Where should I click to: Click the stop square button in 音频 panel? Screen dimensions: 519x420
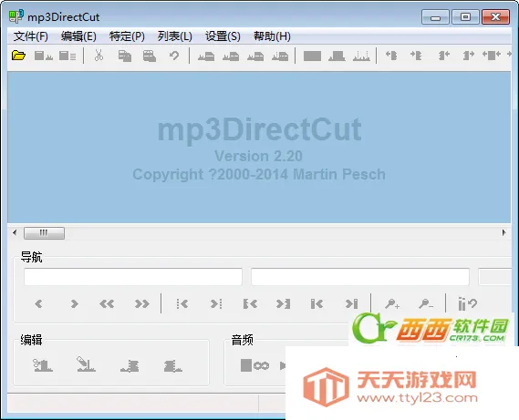pos(246,365)
